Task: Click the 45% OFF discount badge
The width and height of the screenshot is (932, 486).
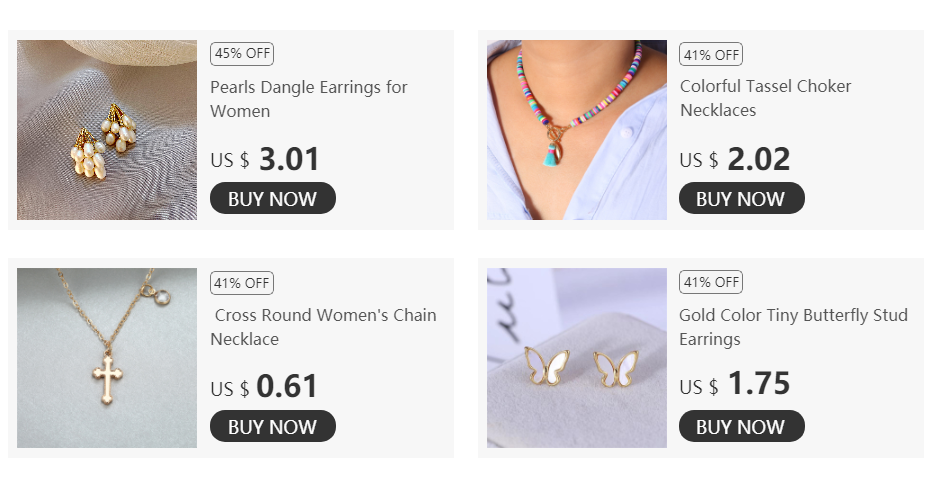Action: (x=242, y=53)
